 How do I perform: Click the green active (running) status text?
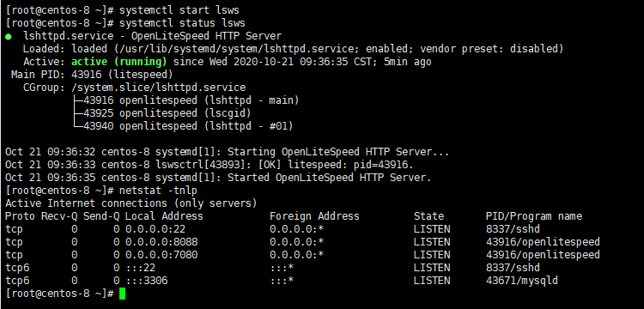point(119,62)
